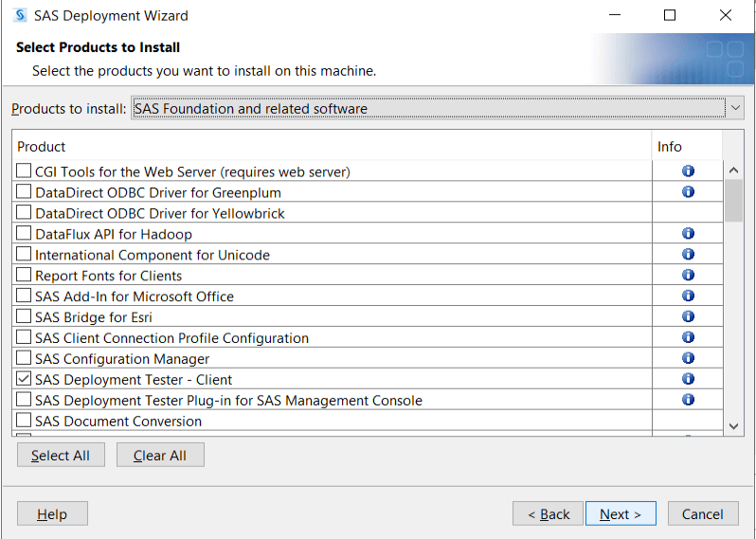Enable SAS Configuration Manager checkbox
This screenshot has height=539, width=756.
coord(24,357)
